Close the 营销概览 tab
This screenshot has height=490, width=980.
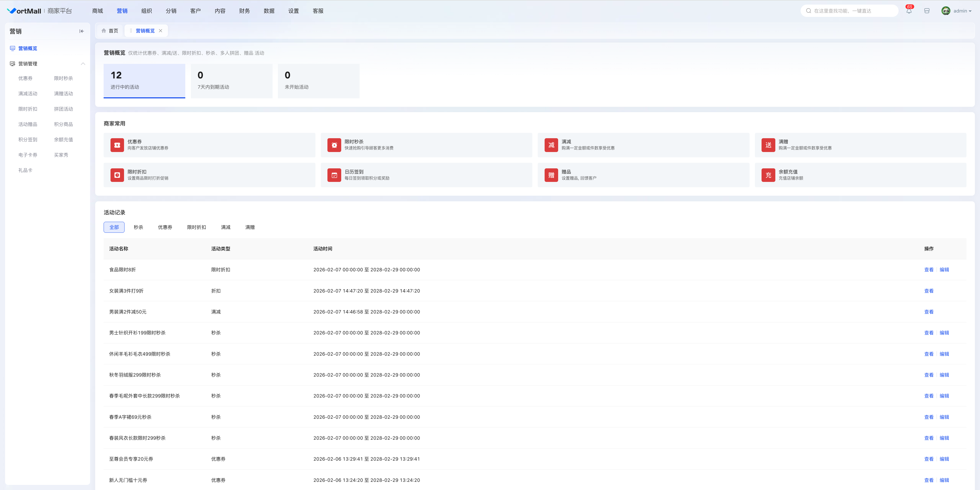pyautogui.click(x=161, y=31)
